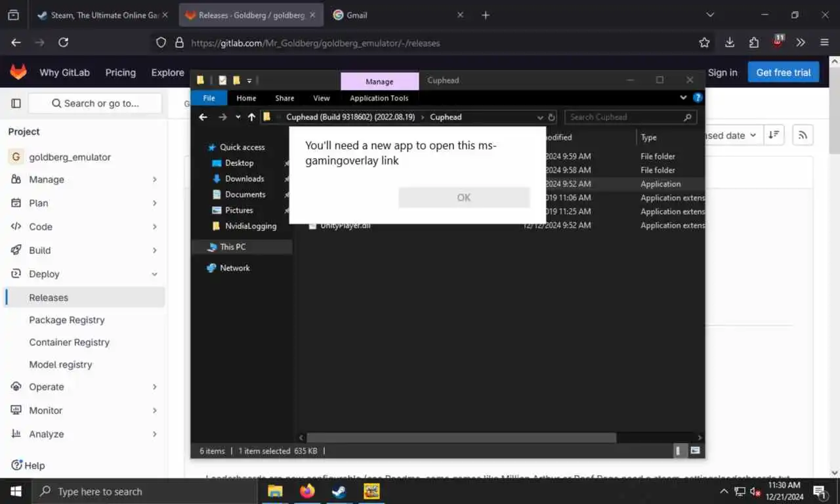Open the Firefox extensions puzzle icon
Viewport: 840px width, 504px height.
(753, 43)
